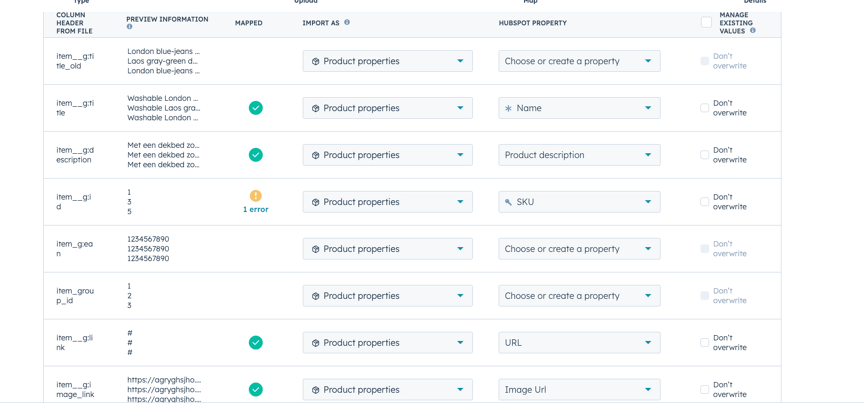The height and width of the screenshot is (403, 864).
Task: Check Don't overwrite for item__g:description row
Action: tap(705, 155)
